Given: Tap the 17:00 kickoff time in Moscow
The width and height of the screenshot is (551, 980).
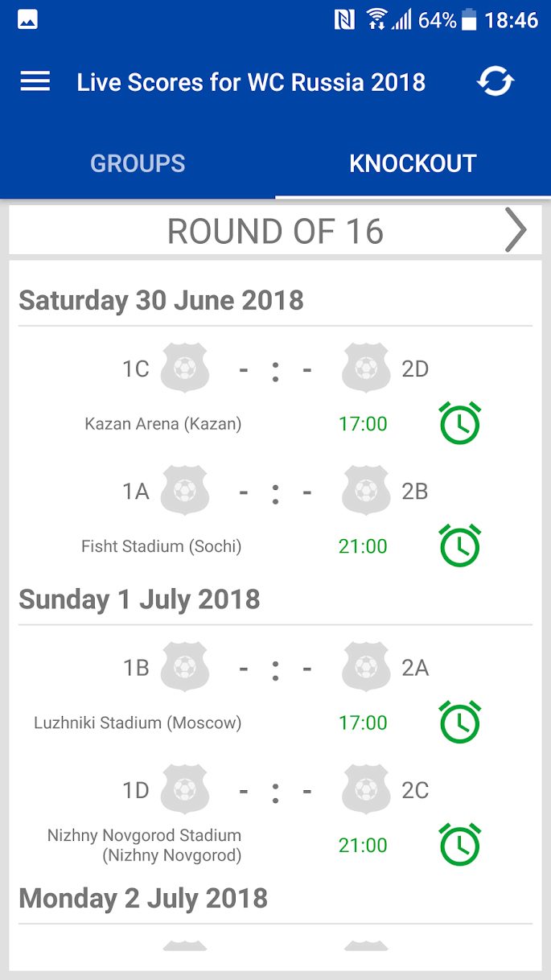Looking at the screenshot, I should (363, 723).
